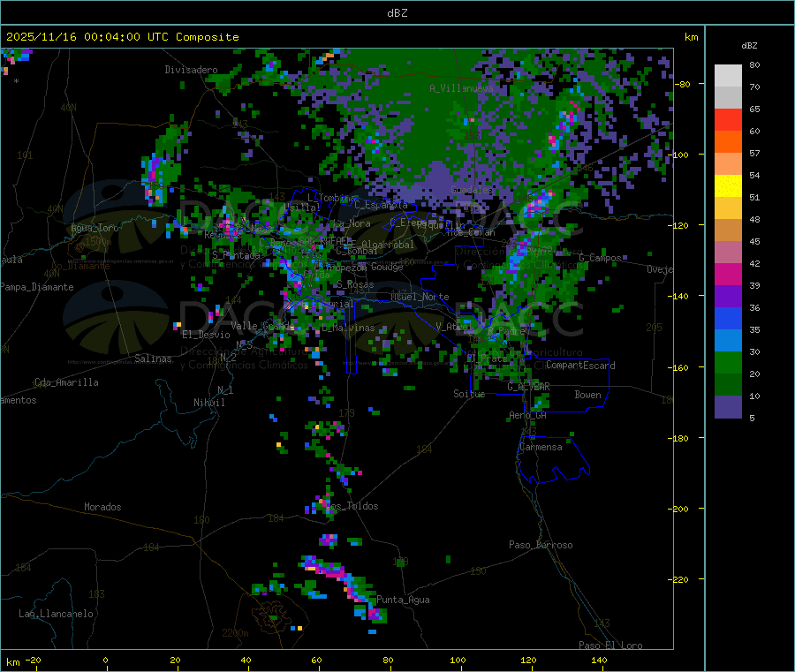Select the 'Paso_Barroso' label

click(541, 545)
